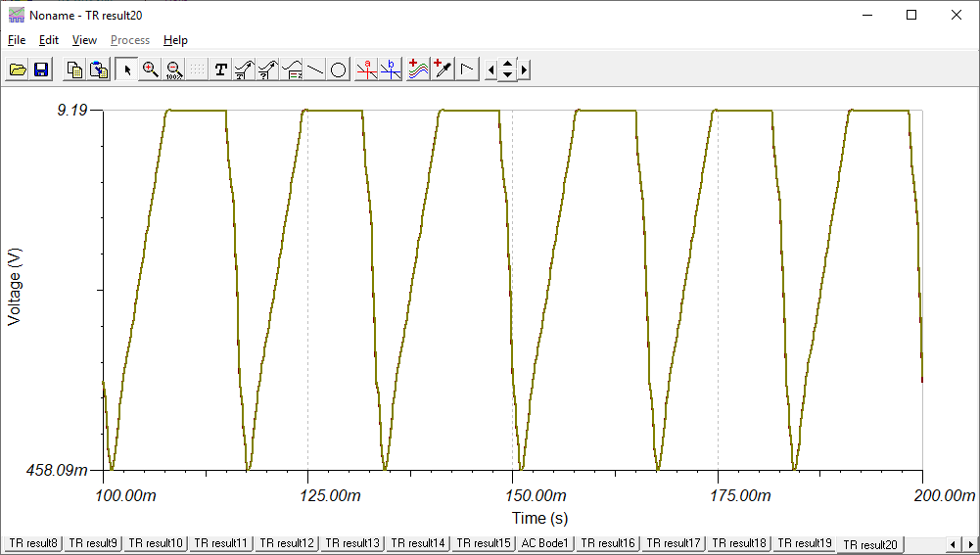Switch to the TR result16 tab
This screenshot has height=555, width=980.
tap(608, 543)
